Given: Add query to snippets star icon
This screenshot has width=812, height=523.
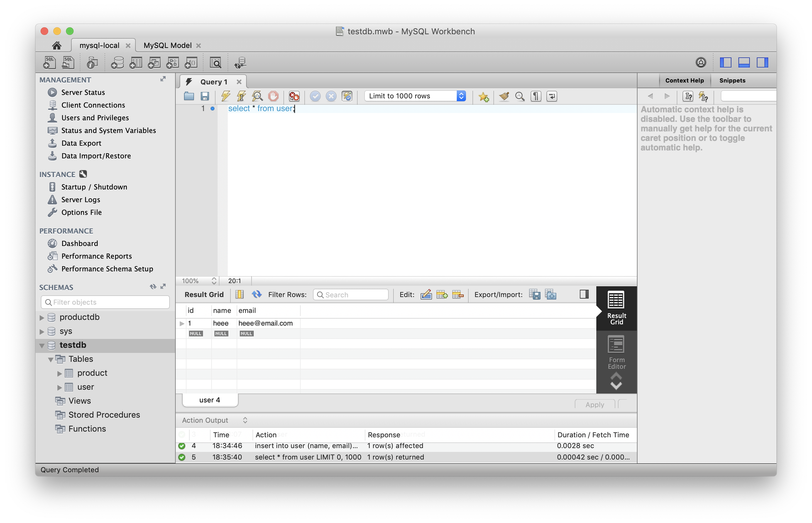Looking at the screenshot, I should 483,96.
